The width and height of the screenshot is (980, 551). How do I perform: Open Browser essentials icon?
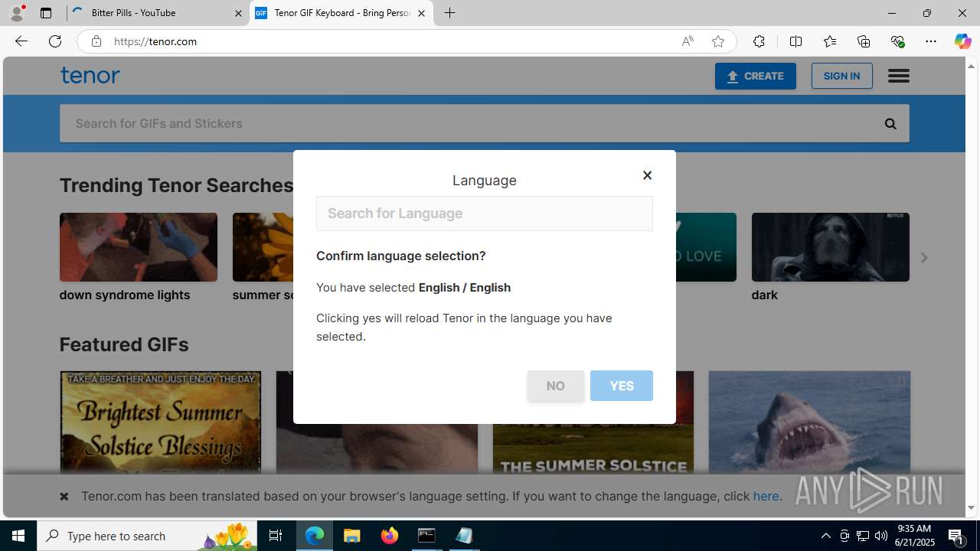point(897,41)
